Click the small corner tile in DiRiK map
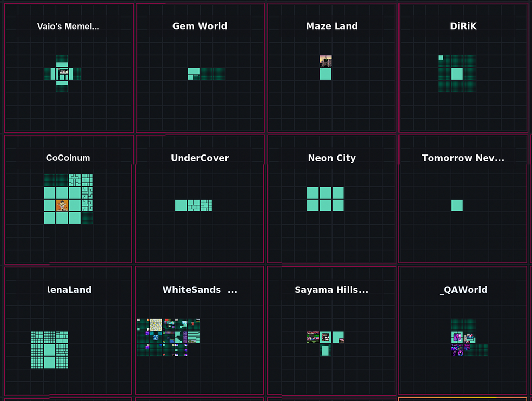 tap(441, 57)
